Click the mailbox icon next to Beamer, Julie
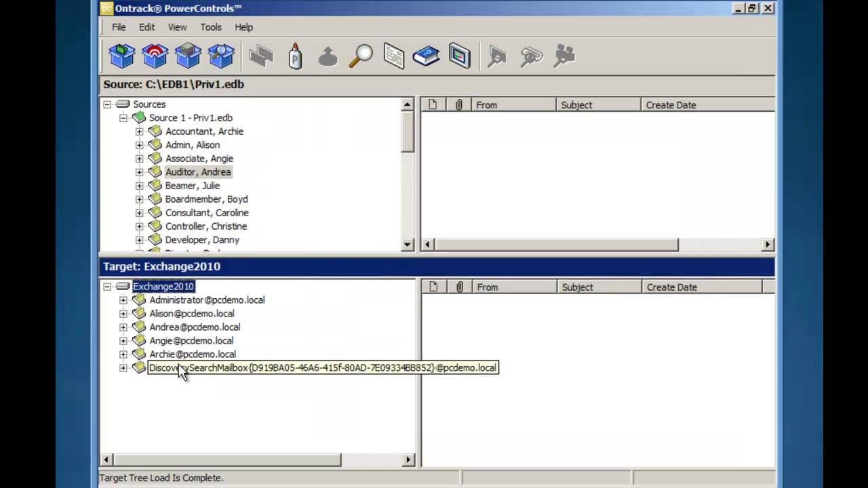Viewport: 868px width, 488px height. coord(155,186)
